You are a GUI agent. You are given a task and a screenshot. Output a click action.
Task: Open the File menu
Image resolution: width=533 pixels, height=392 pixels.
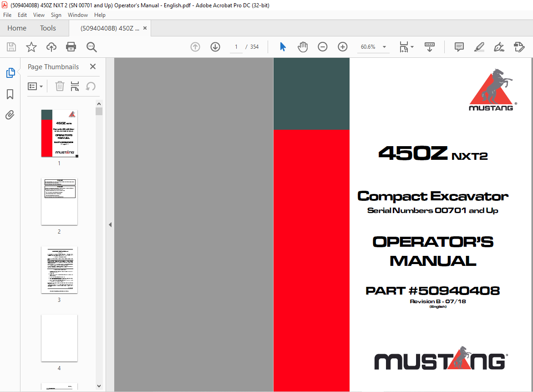pos(7,15)
